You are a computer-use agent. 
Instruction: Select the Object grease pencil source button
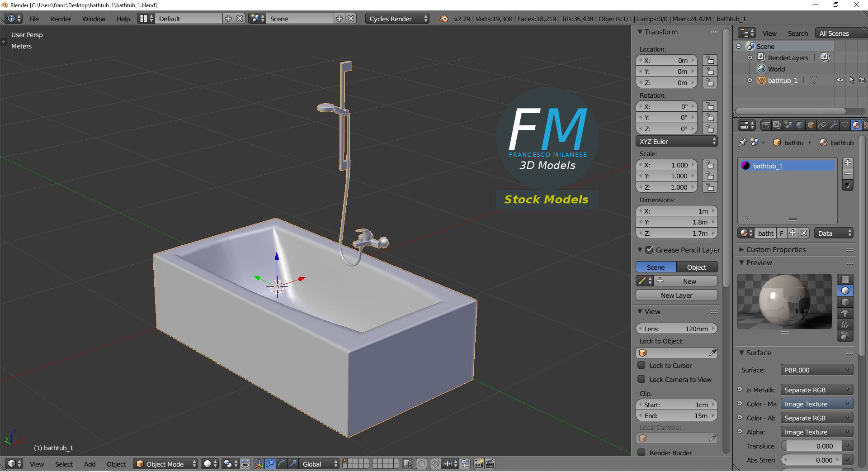coord(697,267)
